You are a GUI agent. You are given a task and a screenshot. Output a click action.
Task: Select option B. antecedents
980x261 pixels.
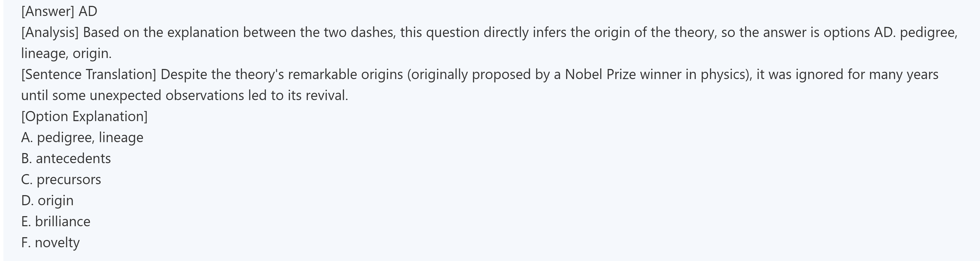click(66, 158)
